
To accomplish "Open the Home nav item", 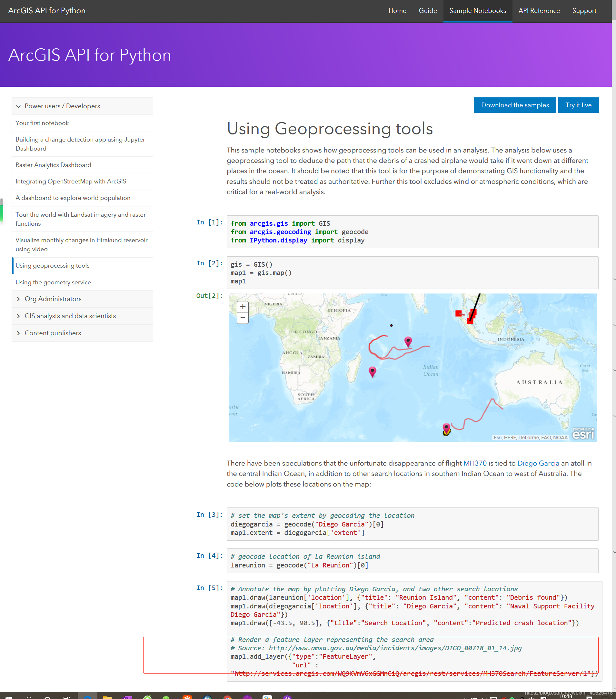I will coord(397,11).
